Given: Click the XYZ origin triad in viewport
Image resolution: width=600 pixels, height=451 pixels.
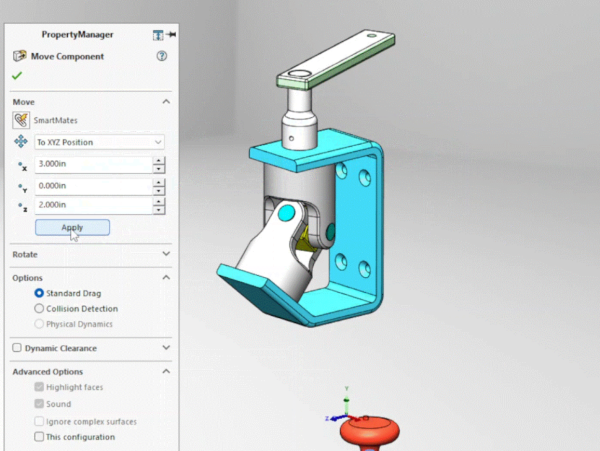Looking at the screenshot, I should point(342,414).
